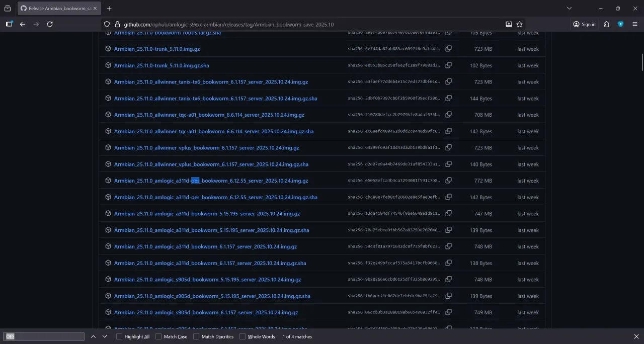Download the allwinner_tanix-tx6 6.1.157 img.gz file
The width and height of the screenshot is (644, 344).
[x=211, y=82]
